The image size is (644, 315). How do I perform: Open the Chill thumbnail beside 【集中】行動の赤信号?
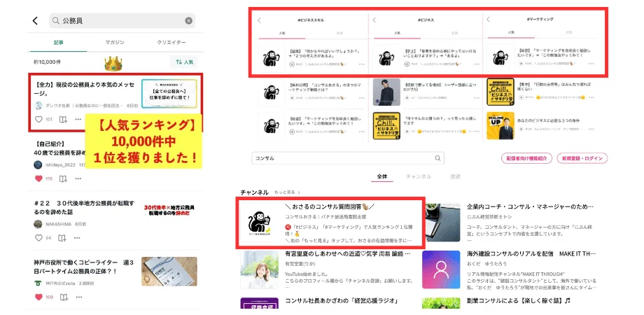(x=500, y=92)
